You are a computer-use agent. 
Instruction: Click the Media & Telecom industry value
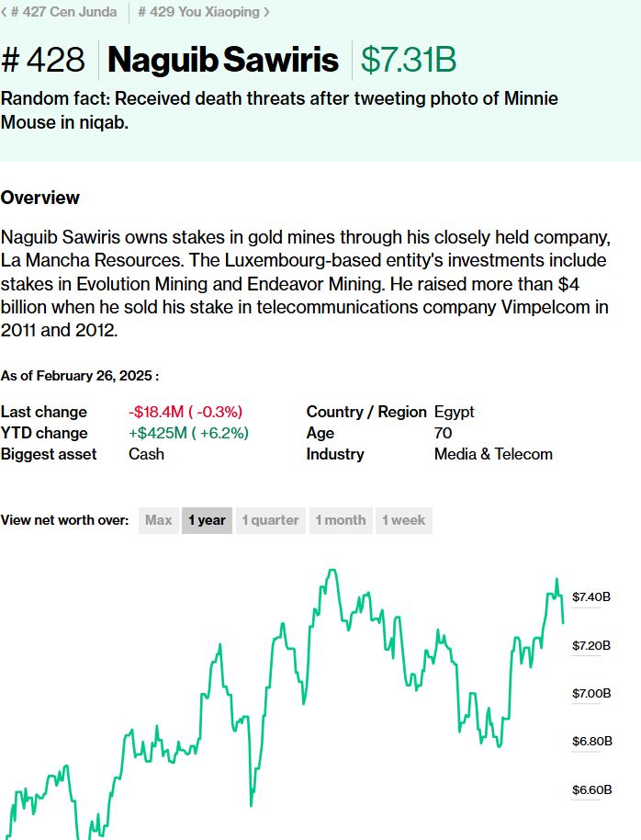pyautogui.click(x=493, y=454)
